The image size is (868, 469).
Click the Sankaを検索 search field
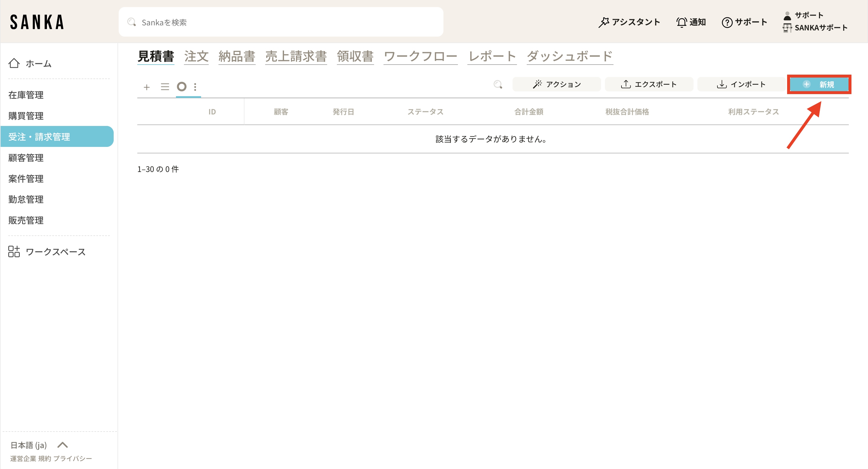point(281,22)
